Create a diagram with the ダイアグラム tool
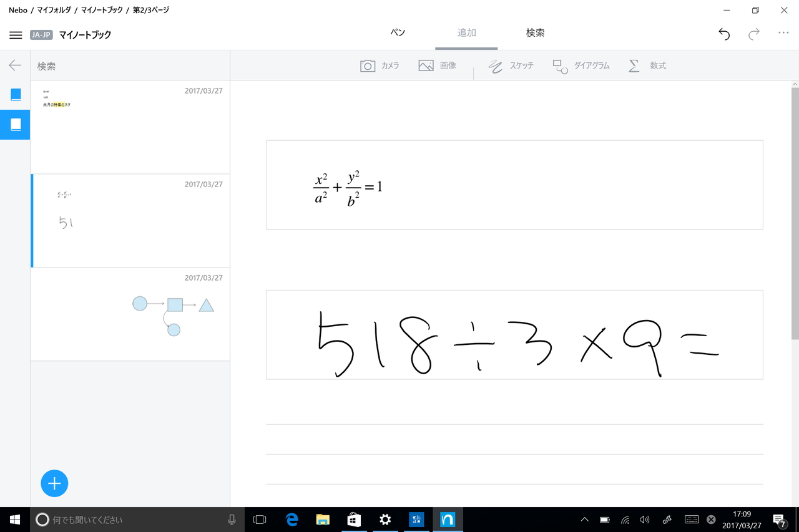 click(581, 65)
